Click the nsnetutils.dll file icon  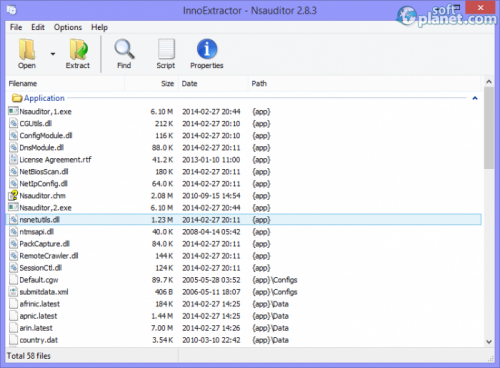point(13,219)
